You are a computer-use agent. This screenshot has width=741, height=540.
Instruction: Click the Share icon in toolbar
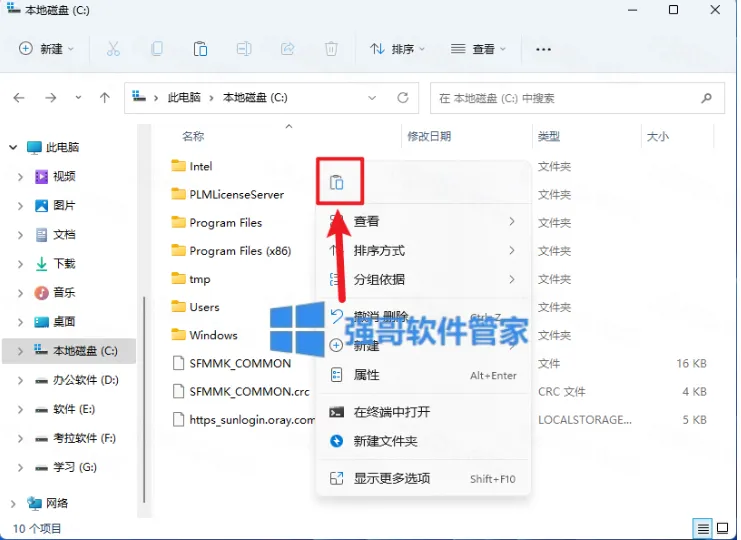click(x=287, y=49)
